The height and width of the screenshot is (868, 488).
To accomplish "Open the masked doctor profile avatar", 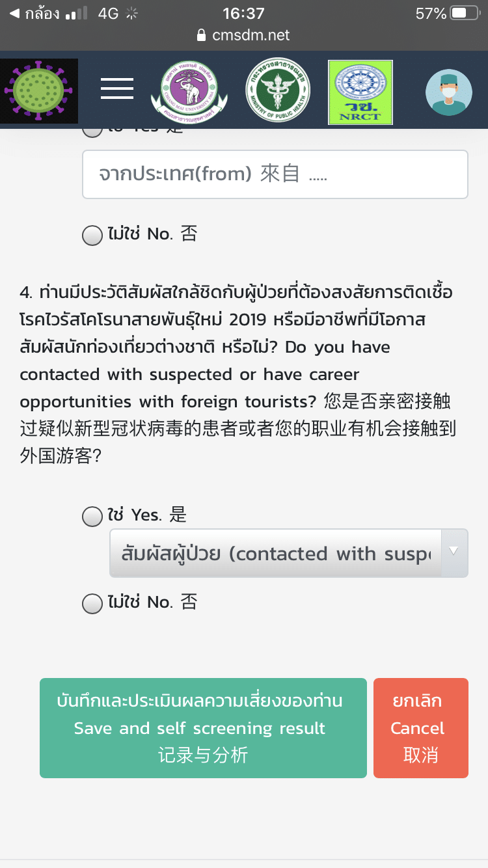I will (x=449, y=92).
